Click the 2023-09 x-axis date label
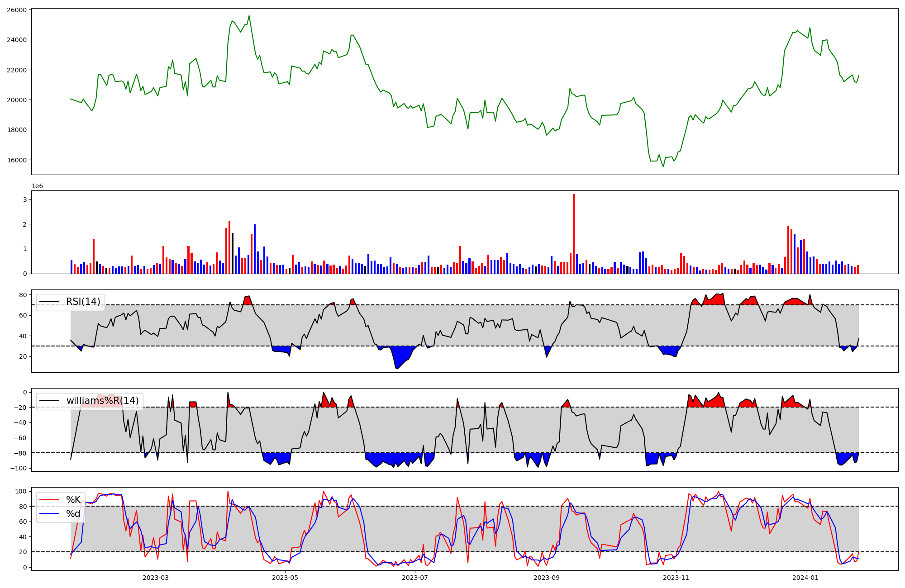 (547, 578)
